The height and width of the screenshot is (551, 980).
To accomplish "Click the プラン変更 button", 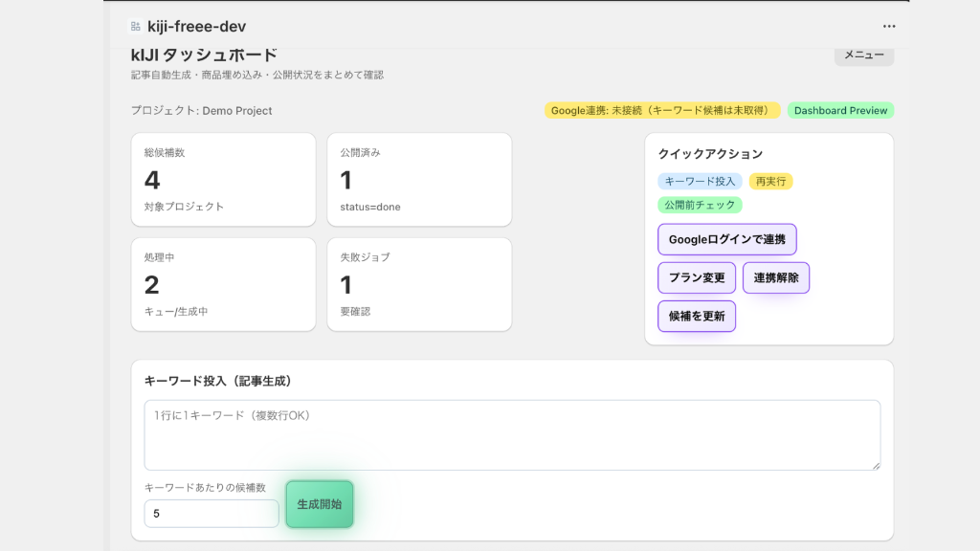I will coord(696,278).
